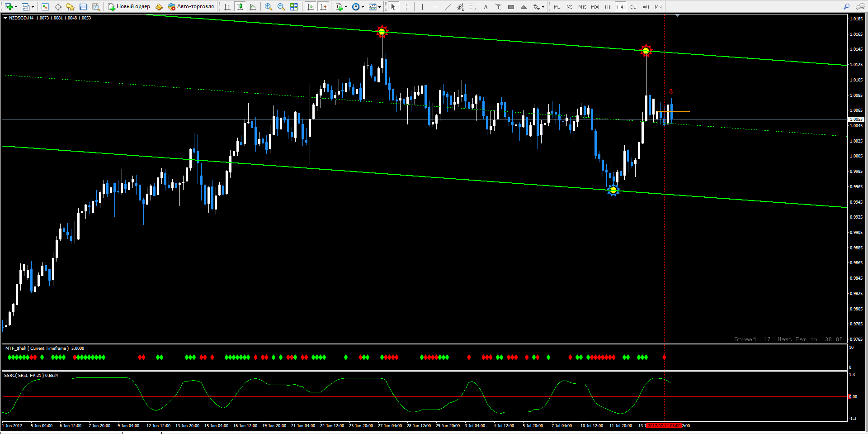Click the Profiles icon

pyautogui.click(x=25, y=7)
